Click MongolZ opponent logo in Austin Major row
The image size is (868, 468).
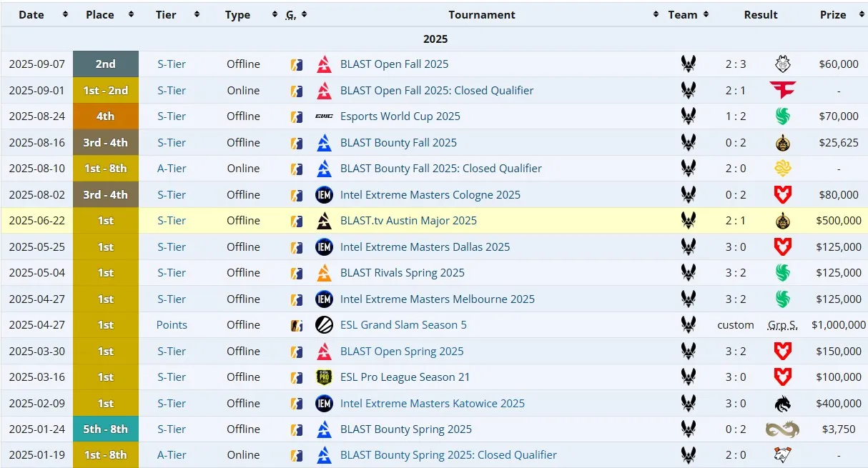(783, 221)
